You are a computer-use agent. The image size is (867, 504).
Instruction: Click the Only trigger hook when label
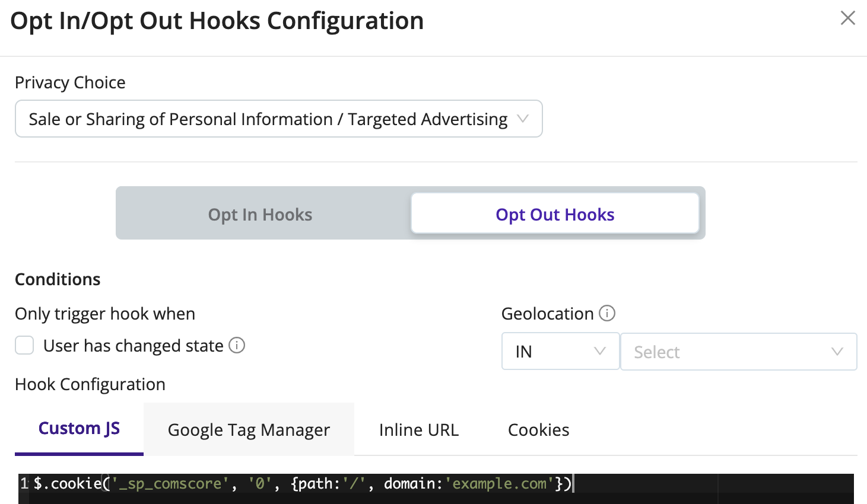point(105,314)
